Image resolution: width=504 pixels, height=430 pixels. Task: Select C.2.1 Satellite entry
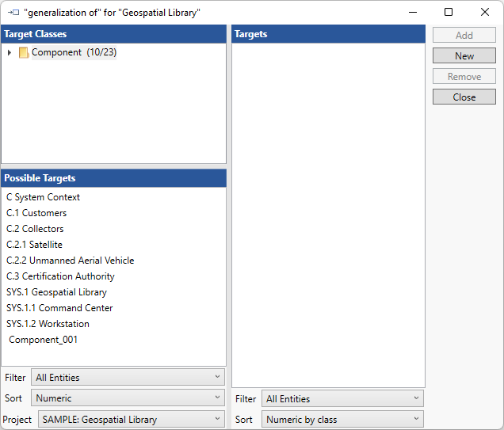(34, 245)
